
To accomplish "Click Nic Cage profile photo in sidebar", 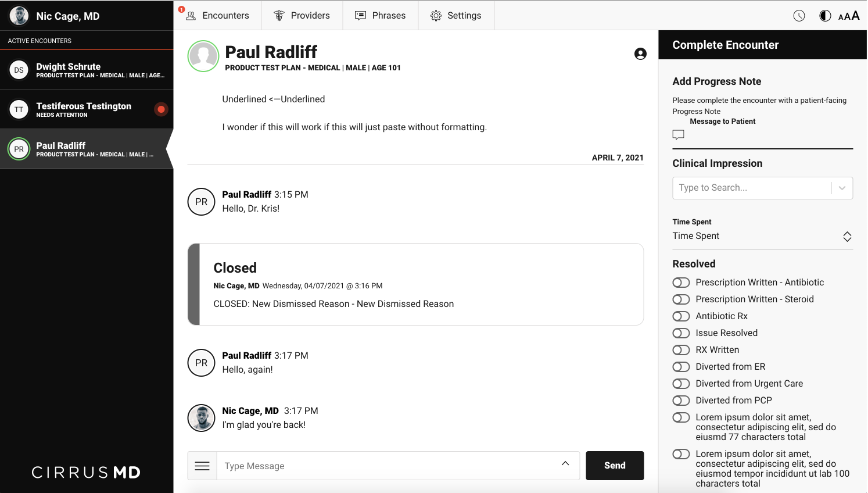I will pyautogui.click(x=19, y=16).
